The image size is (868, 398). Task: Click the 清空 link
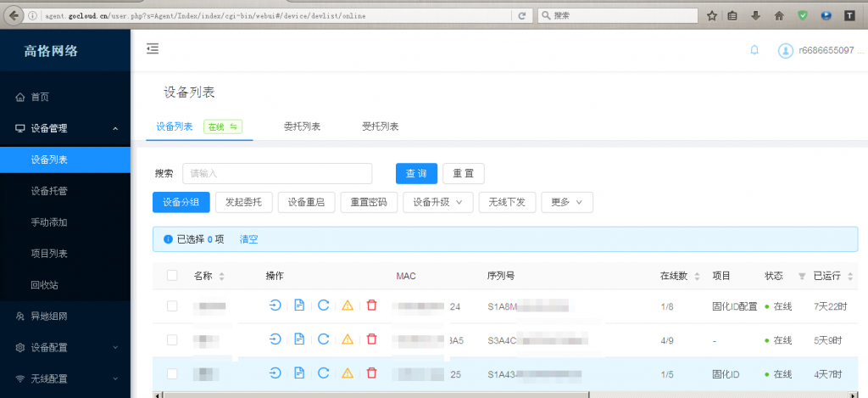(249, 239)
